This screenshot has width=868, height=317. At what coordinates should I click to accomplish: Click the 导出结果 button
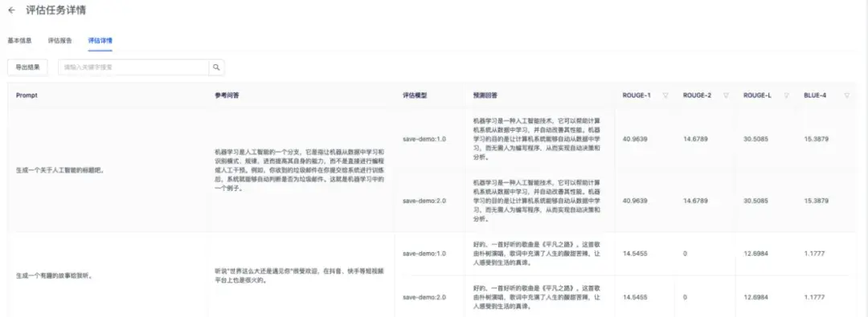(x=27, y=67)
